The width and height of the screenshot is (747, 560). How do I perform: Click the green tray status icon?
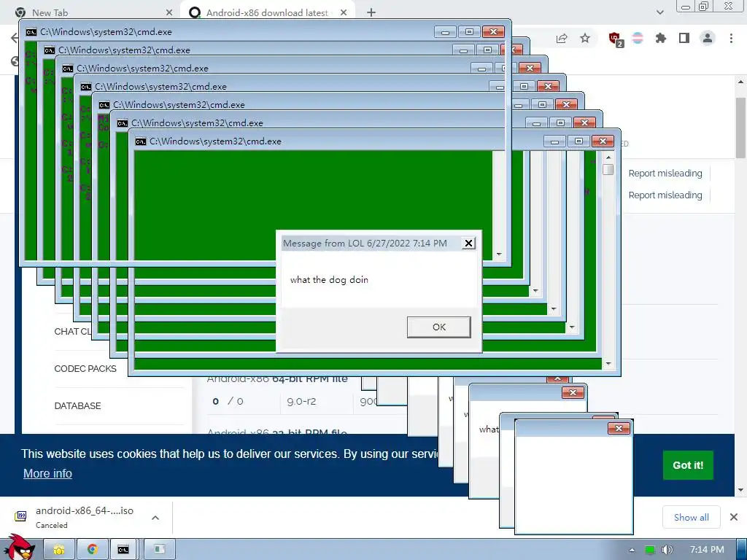point(649,550)
